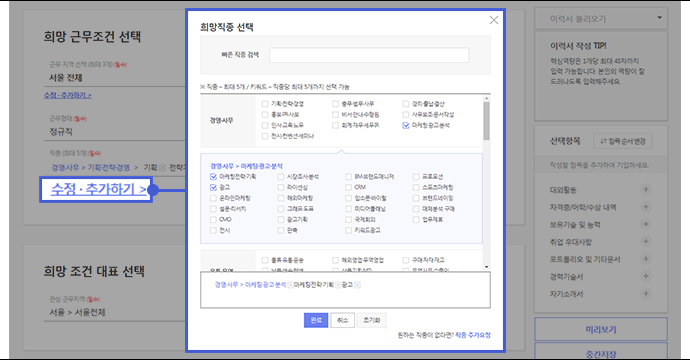690x360 pixels.
Task: Add the 자기소개서 section with its plus icon
Action: (x=646, y=294)
